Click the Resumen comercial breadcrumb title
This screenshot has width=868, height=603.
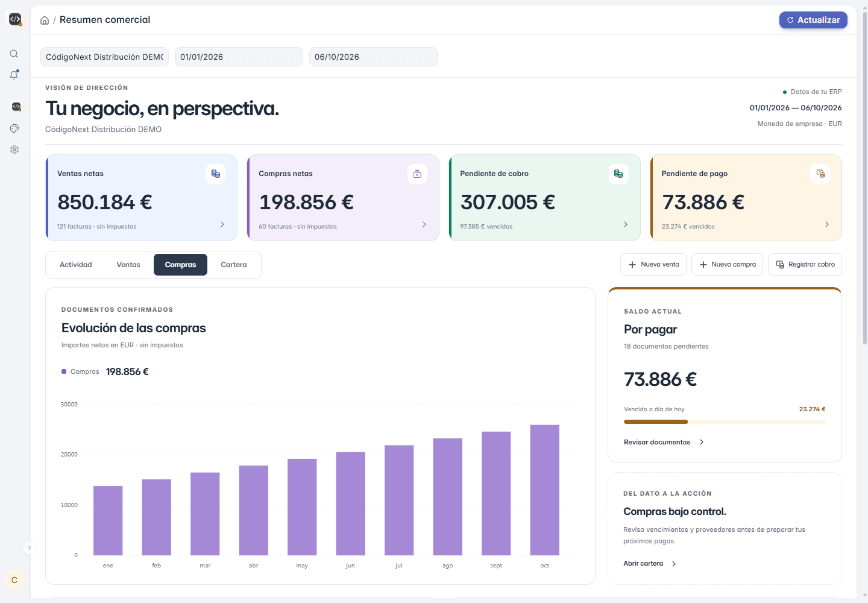(x=105, y=20)
